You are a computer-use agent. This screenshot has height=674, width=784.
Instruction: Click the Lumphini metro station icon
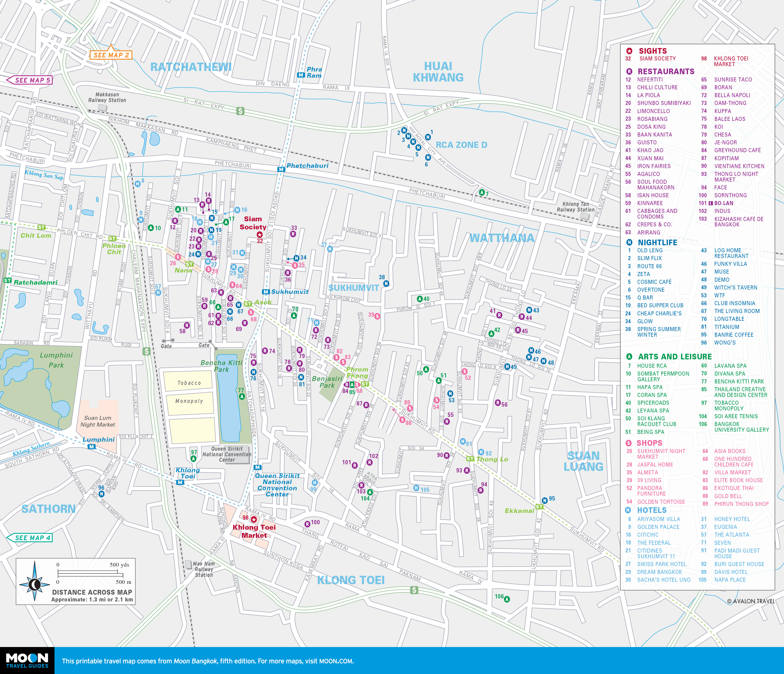tap(91, 447)
